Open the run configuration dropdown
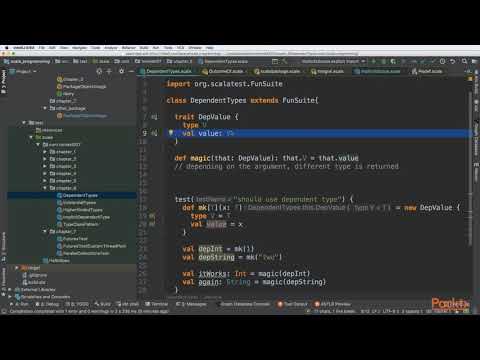 333,61
